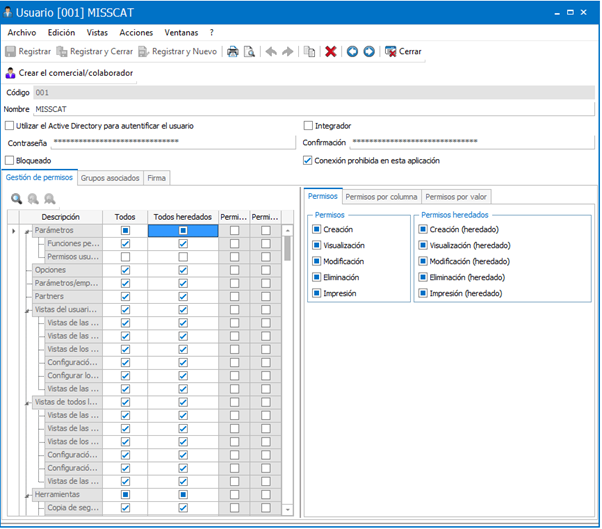This screenshot has width=602, height=529.
Task: Uncheck Conexión prohibida en esta aplicación
Action: pyautogui.click(x=308, y=160)
